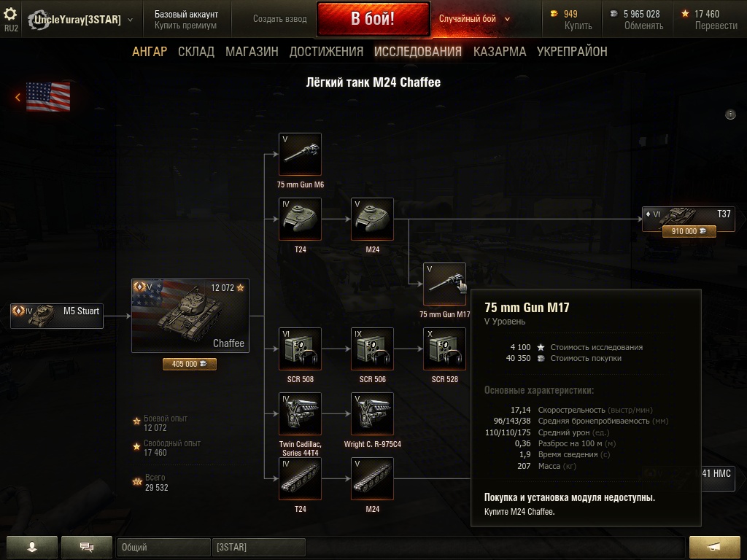Switch to the АНГАР tab
The height and width of the screenshot is (560, 747).
(150, 52)
